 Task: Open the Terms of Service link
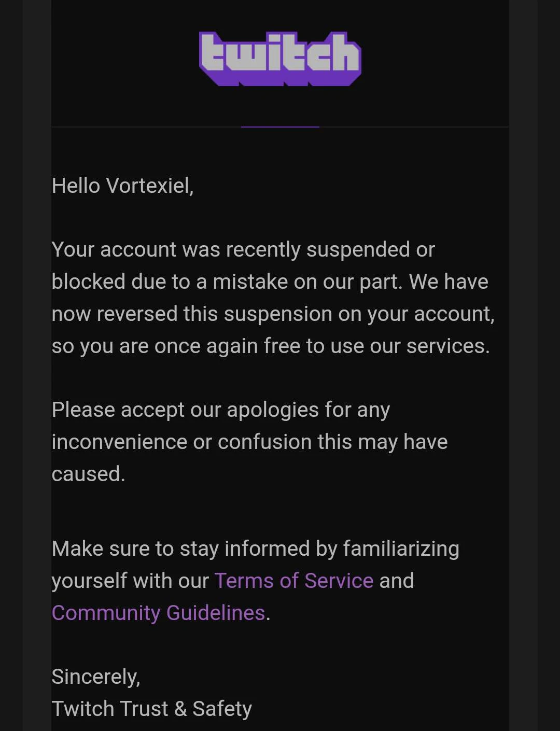(x=294, y=581)
